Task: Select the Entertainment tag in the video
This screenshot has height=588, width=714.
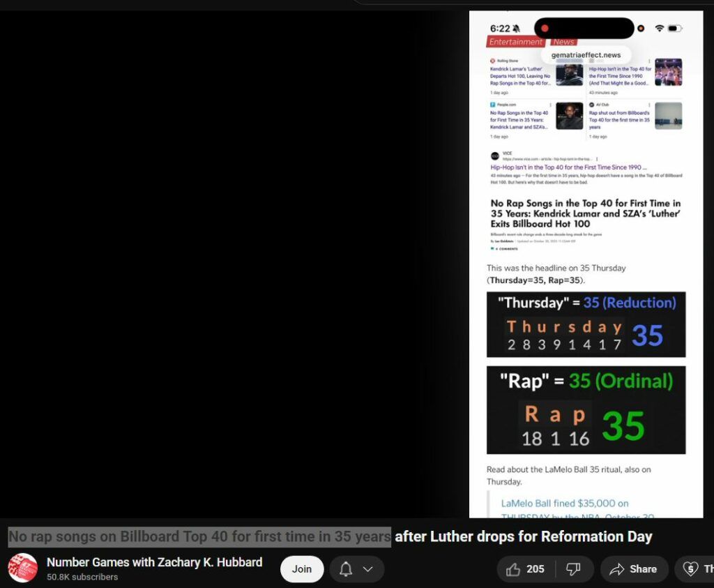Action: point(515,42)
